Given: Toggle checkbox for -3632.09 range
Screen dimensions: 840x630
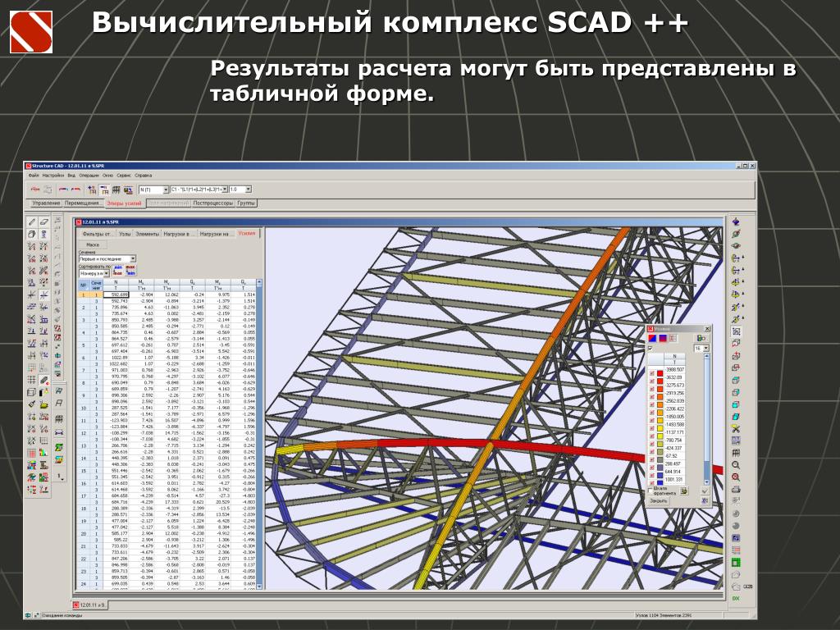Looking at the screenshot, I should (x=652, y=381).
